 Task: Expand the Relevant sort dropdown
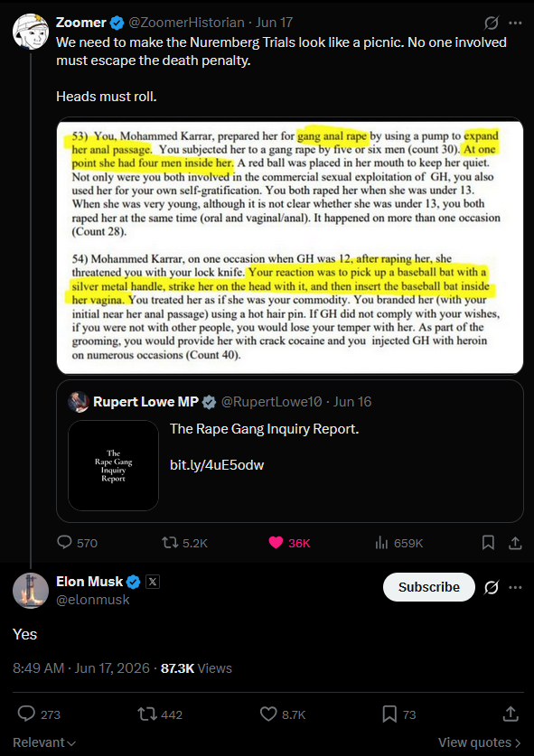pos(44,742)
